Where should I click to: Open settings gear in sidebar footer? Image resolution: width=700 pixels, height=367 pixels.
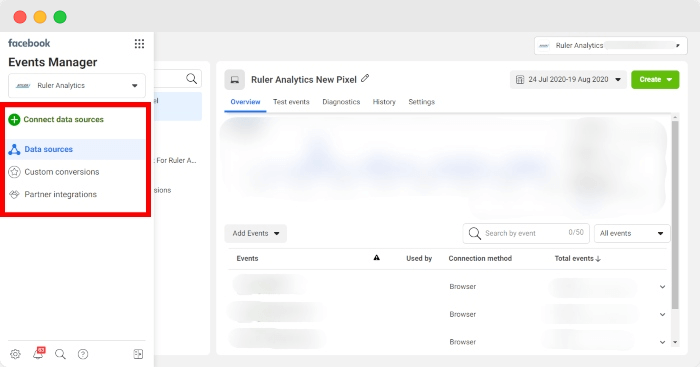pos(15,354)
